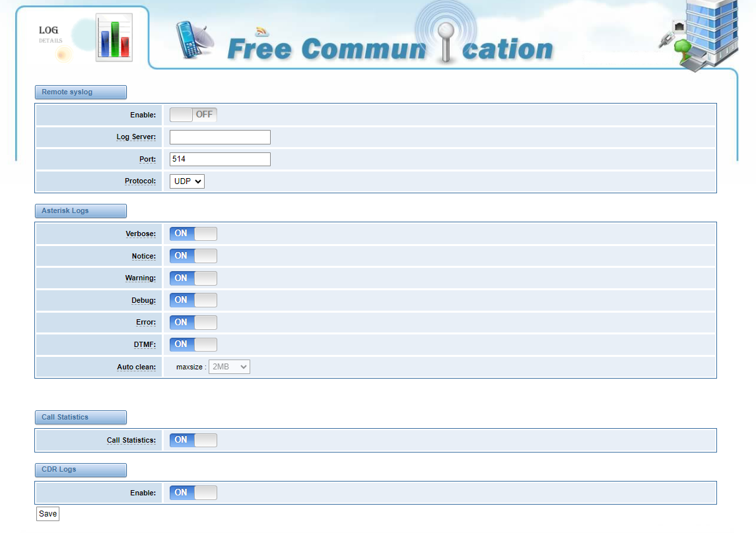Image resolution: width=756 pixels, height=533 pixels.
Task: Click the "Notice:" label
Action: coord(144,256)
